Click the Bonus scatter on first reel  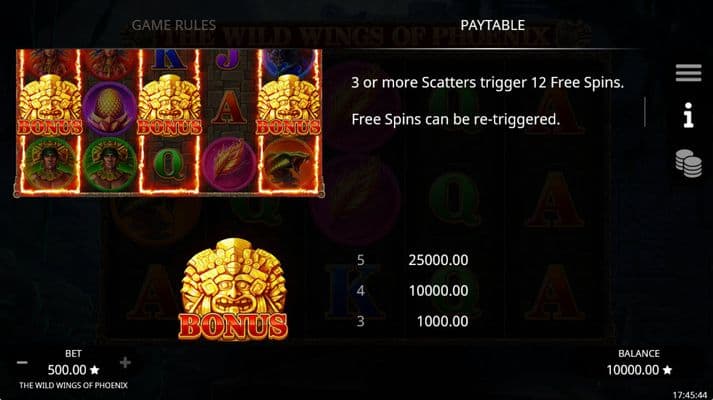click(x=50, y=105)
